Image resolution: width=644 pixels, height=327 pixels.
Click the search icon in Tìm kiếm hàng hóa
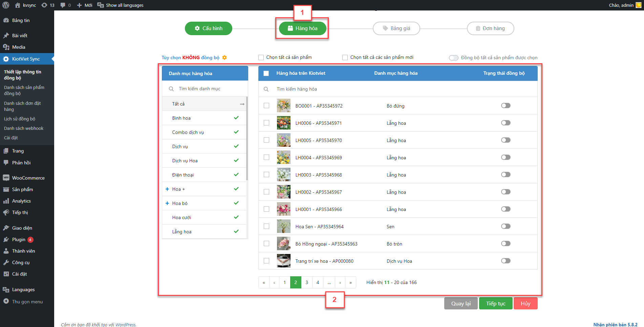(266, 89)
